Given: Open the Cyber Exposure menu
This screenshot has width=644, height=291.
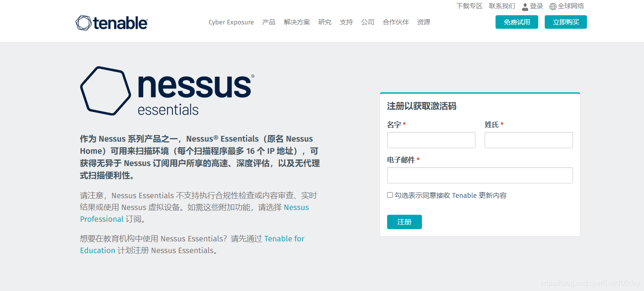Looking at the screenshot, I should (x=231, y=22).
